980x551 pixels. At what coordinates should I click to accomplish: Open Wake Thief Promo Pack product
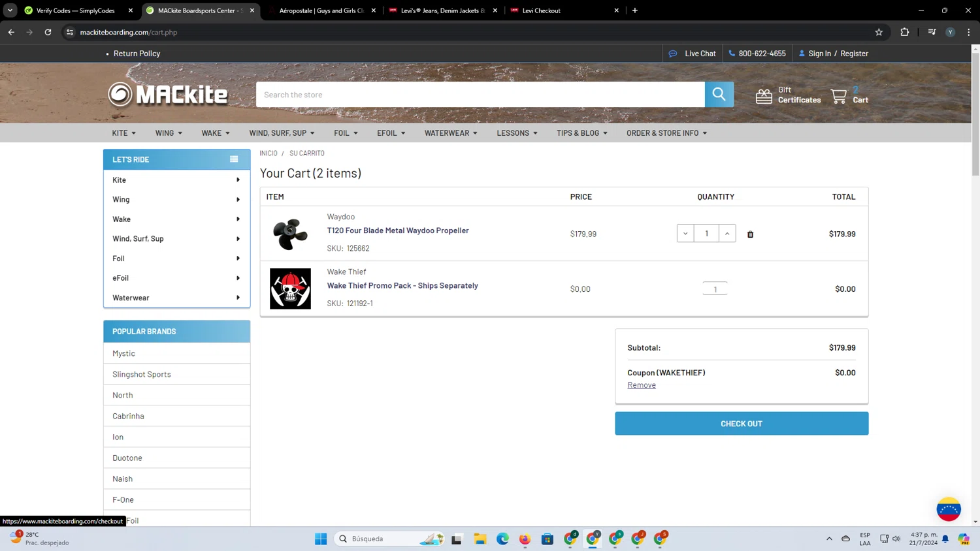(x=402, y=285)
